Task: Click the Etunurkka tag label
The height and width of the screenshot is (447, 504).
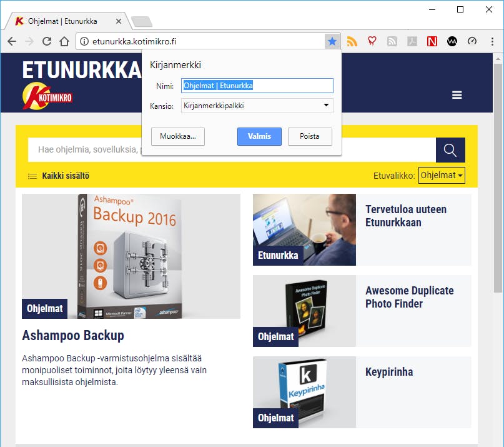Action: click(x=278, y=256)
